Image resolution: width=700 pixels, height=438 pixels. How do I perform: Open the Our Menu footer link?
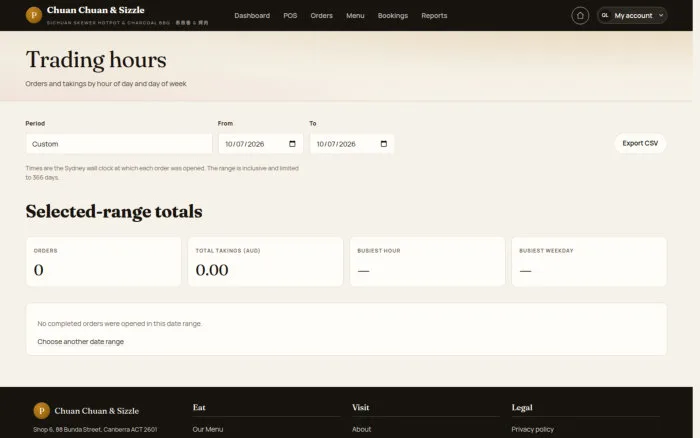(x=208, y=429)
